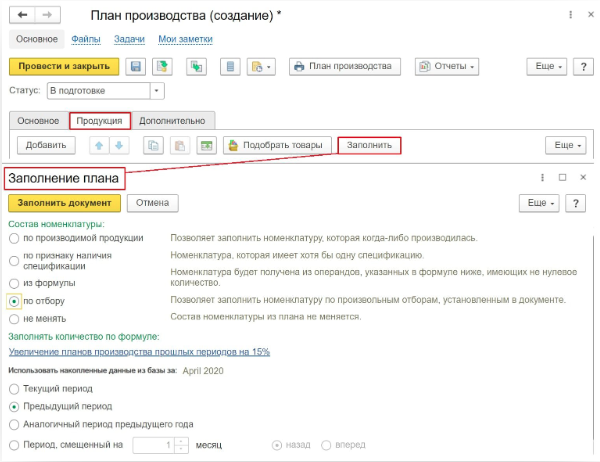Open the Мои заметки link
This screenshot has width=600, height=462.
(x=185, y=39)
